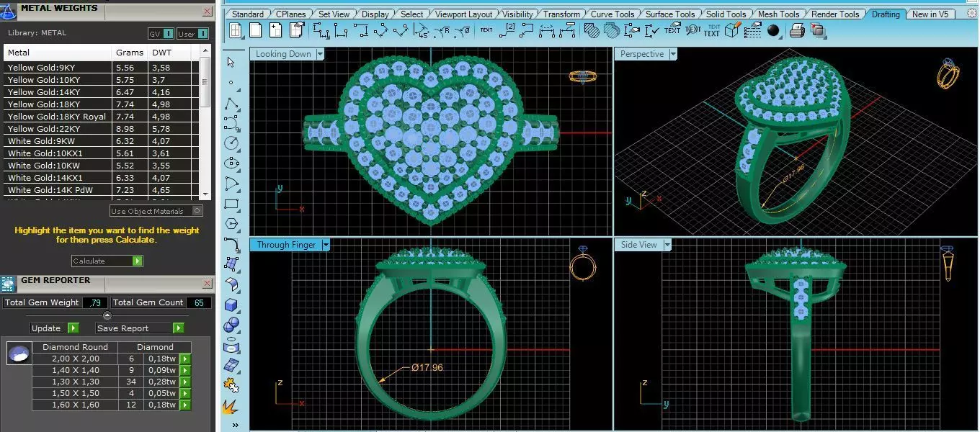Screen dimensions: 980x432
Task: Click the Save Report button
Action: [x=140, y=328]
